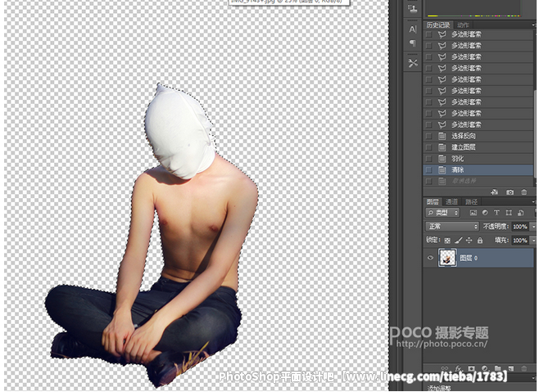553x392 pixels.
Task: Add a layer mask icon
Action: pos(472,368)
